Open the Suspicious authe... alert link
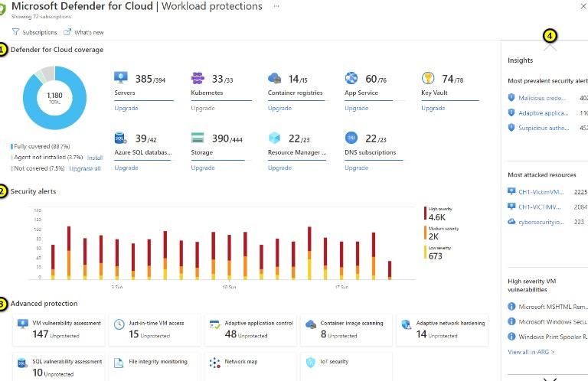 pyautogui.click(x=544, y=128)
